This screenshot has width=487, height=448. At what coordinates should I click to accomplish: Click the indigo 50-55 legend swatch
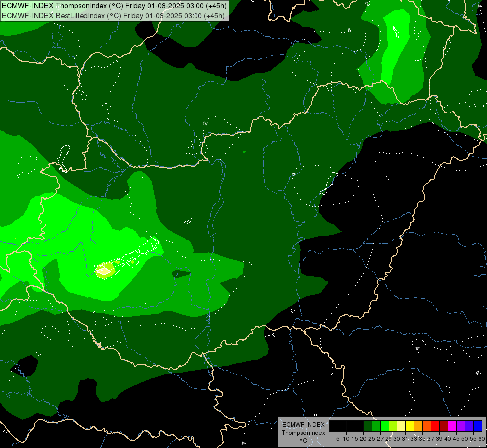469,426
